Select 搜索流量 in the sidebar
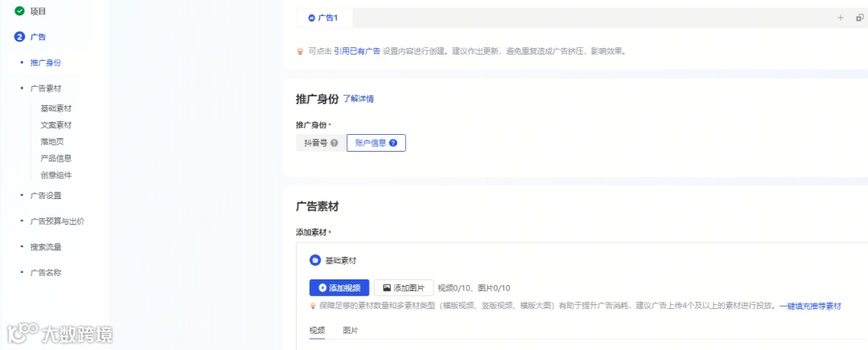Viewport: 868px width, 350px height. (45, 246)
